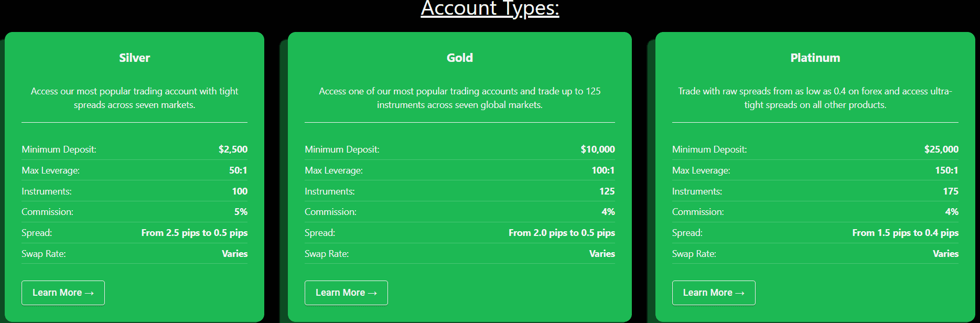Image resolution: width=980 pixels, height=323 pixels.
Task: Click the $25,000 Minimum Deposit value on Platinum
Action: point(942,149)
